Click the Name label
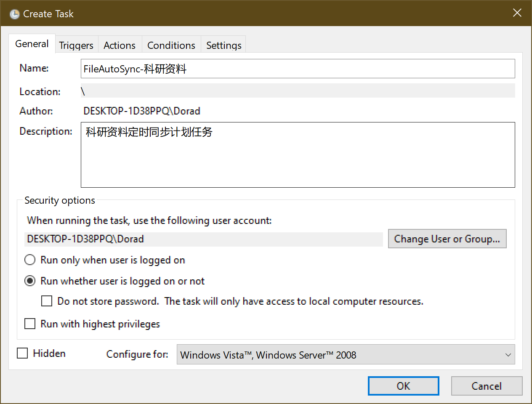 [x=34, y=68]
